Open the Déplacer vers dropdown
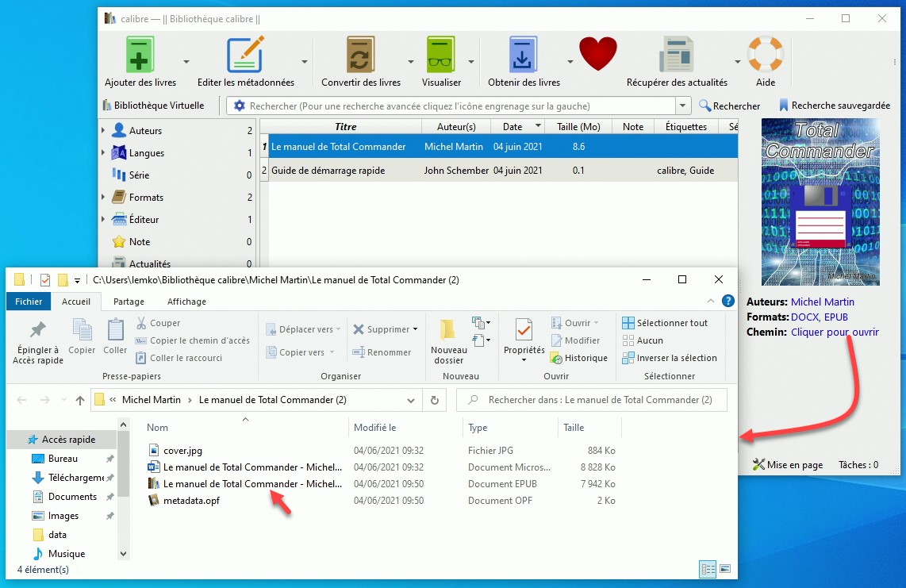 [x=304, y=329]
